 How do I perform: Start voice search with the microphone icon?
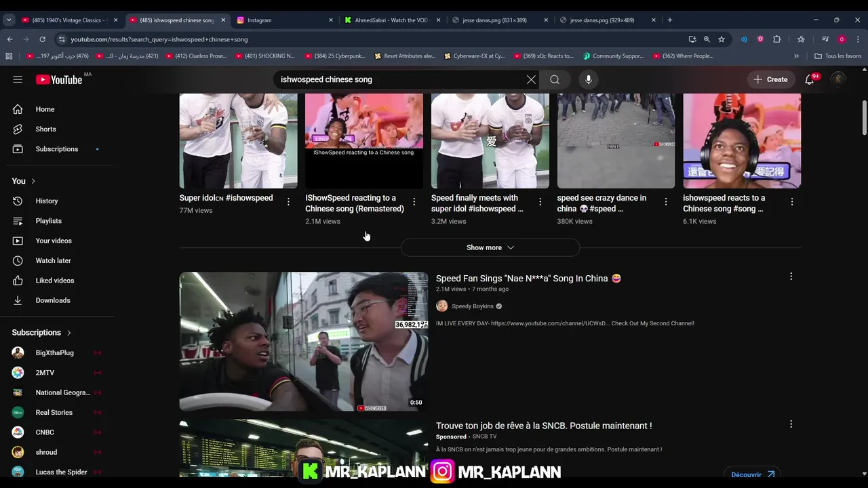pos(588,79)
